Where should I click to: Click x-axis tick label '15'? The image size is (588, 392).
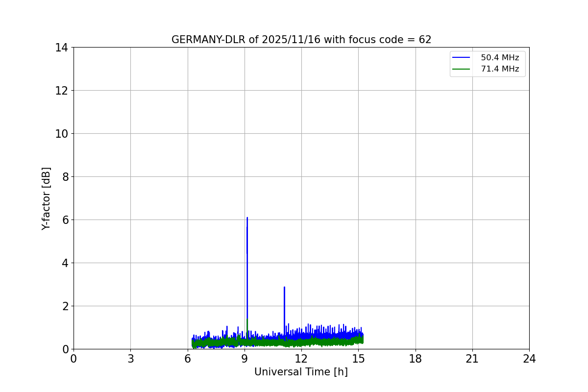pos(358,359)
